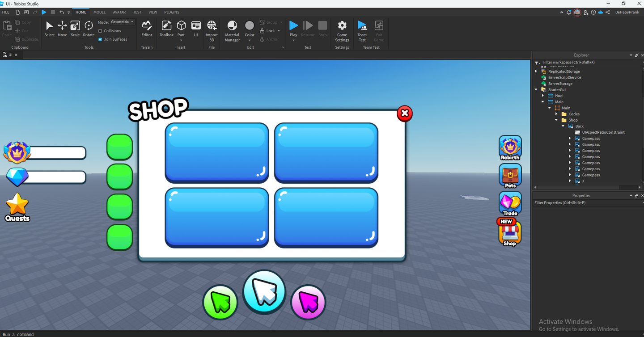644x337 pixels.
Task: Expand the X node in Explorer
Action: coord(570,181)
